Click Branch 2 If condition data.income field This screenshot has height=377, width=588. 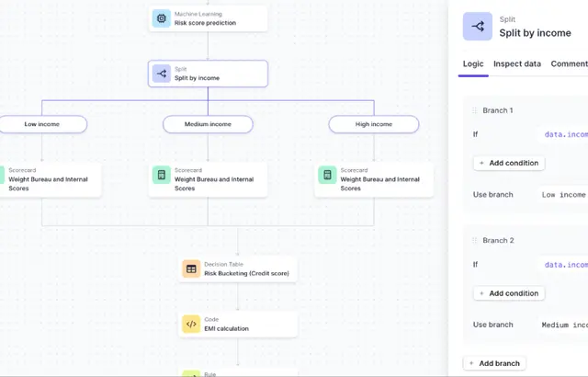pyautogui.click(x=563, y=265)
